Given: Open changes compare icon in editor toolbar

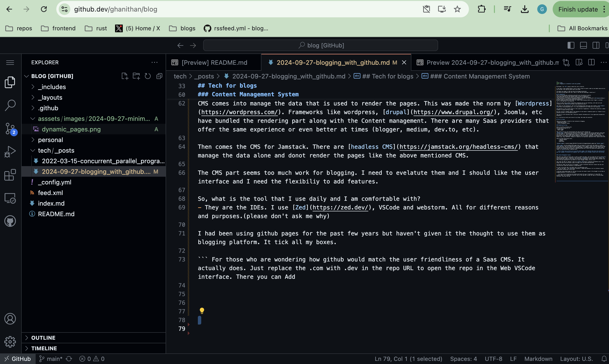Looking at the screenshot, I should click(566, 63).
